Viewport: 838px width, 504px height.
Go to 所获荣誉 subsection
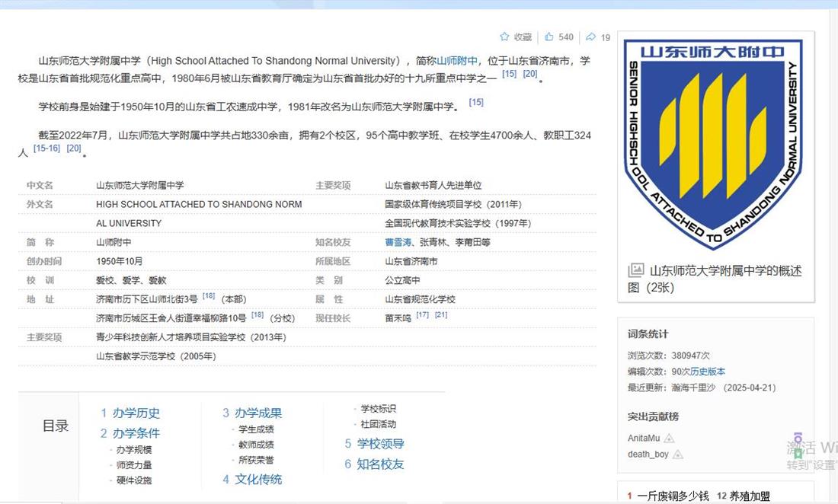coord(256,460)
